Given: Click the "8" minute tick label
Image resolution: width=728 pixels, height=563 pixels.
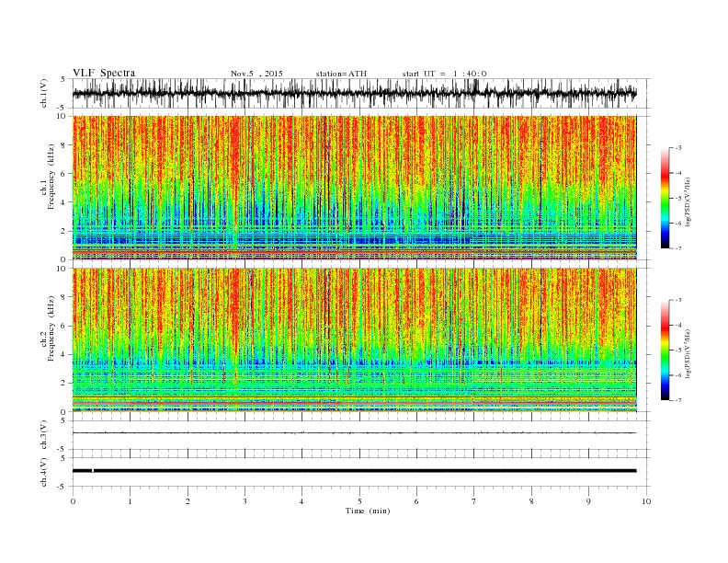Looking at the screenshot, I should click(x=531, y=501).
